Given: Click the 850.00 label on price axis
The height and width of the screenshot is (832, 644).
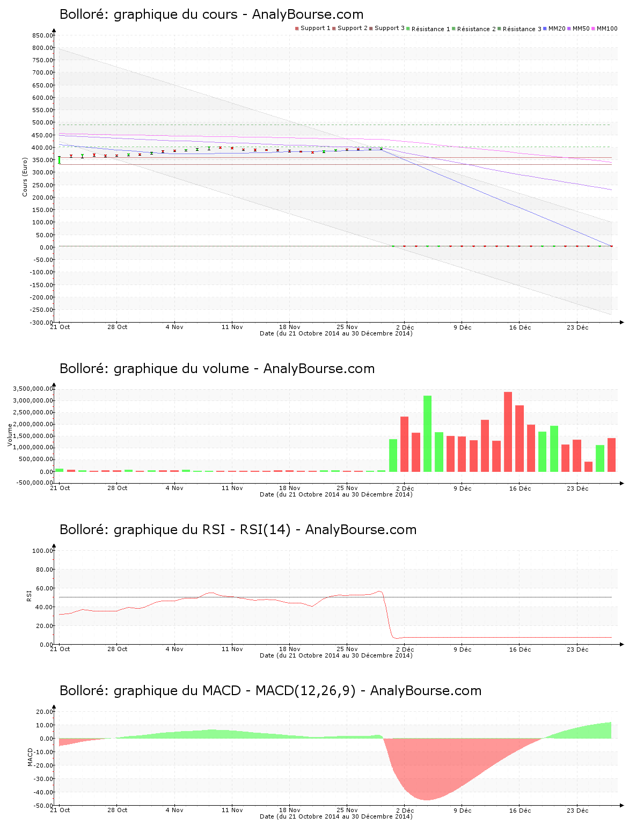Looking at the screenshot, I should (43, 35).
